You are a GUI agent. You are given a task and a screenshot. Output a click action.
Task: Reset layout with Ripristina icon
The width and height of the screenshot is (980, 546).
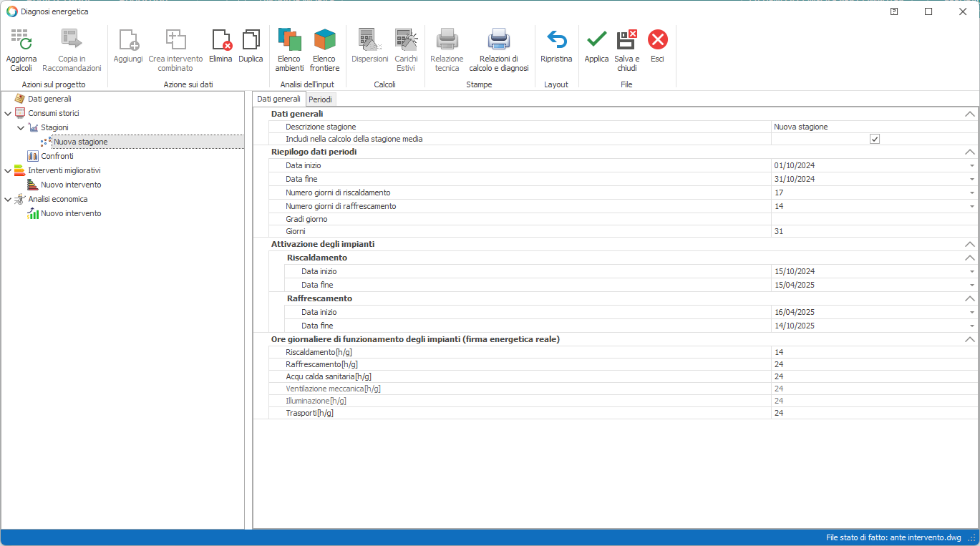pos(556,40)
